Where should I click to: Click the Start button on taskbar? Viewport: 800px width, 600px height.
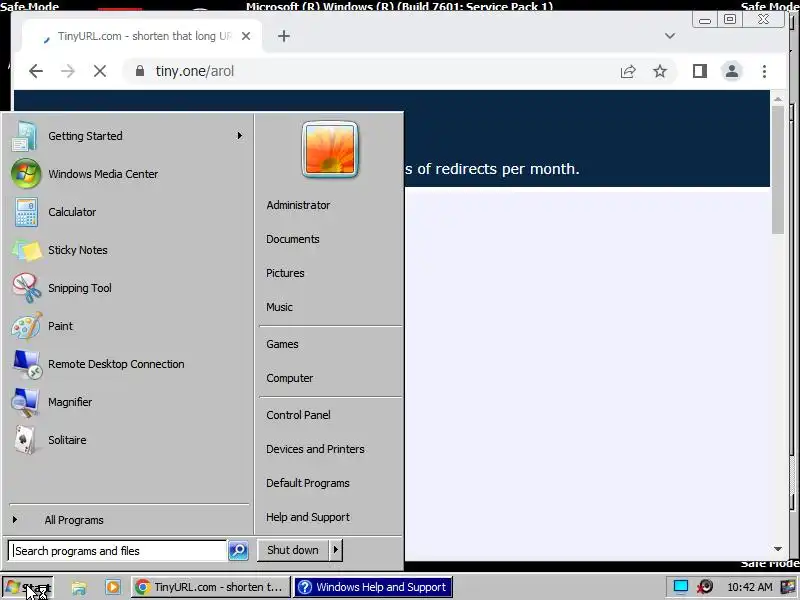pyautogui.click(x=28, y=587)
